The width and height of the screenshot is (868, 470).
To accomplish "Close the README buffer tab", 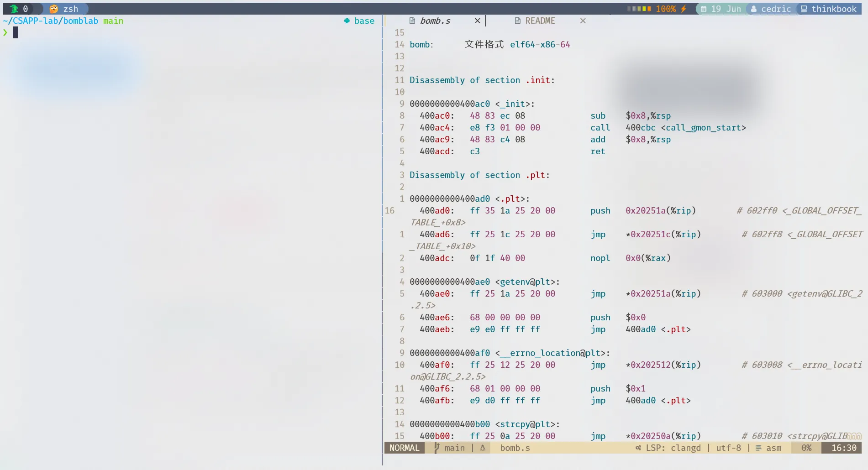I will pyautogui.click(x=583, y=21).
